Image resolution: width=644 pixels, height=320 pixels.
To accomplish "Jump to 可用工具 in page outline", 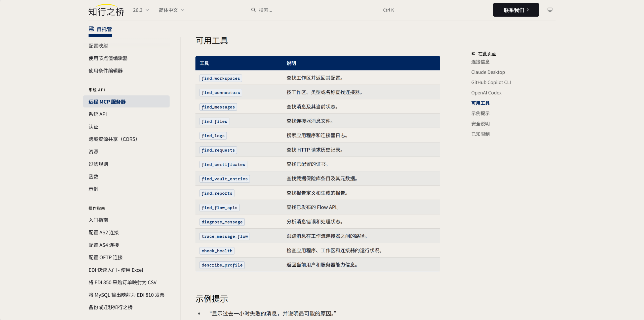I will (x=480, y=103).
